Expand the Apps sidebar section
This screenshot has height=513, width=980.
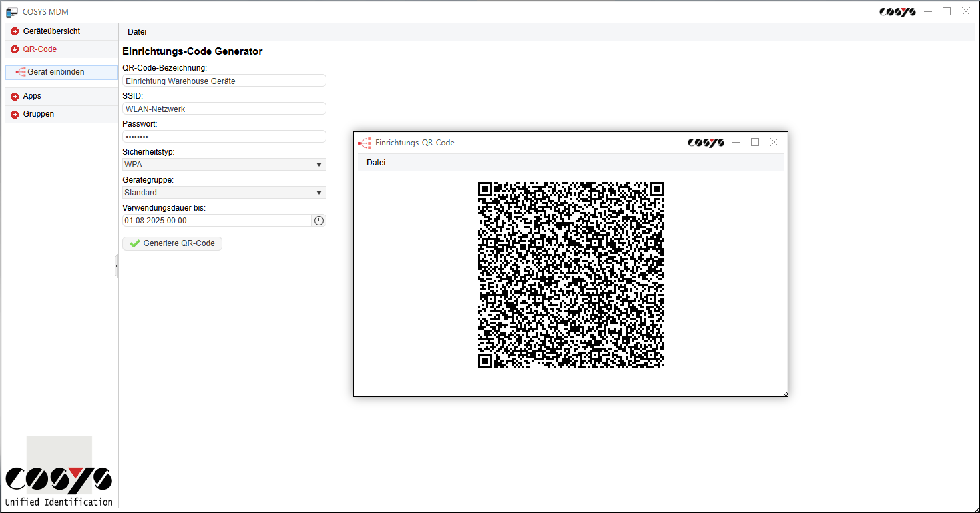click(61, 96)
